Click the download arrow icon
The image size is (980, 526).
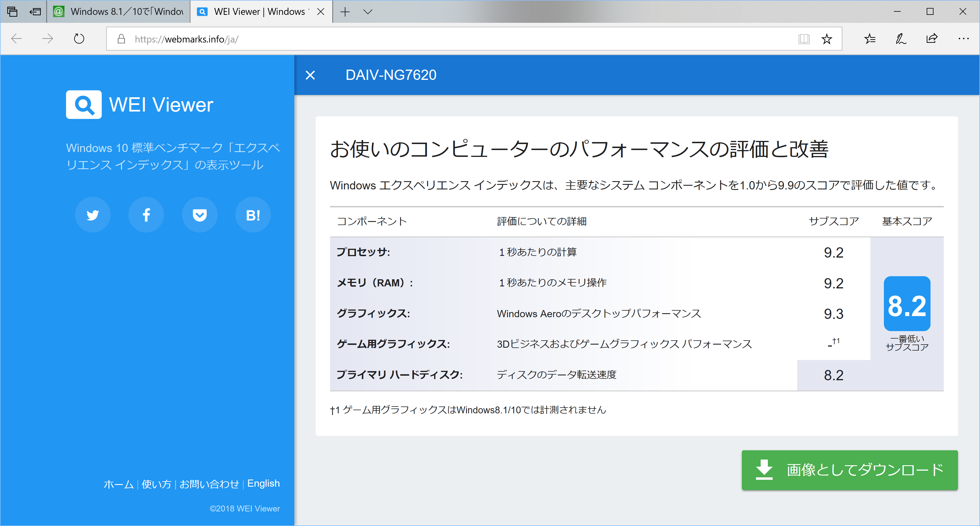764,470
